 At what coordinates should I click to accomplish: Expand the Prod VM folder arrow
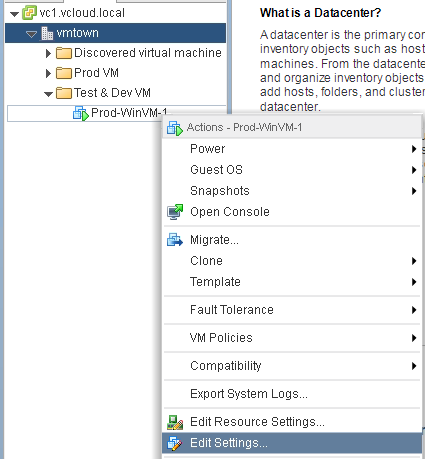(x=48, y=73)
